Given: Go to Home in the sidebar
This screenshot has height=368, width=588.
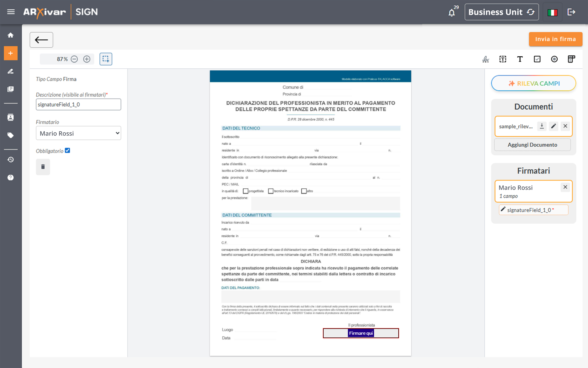Looking at the screenshot, I should [x=11, y=35].
